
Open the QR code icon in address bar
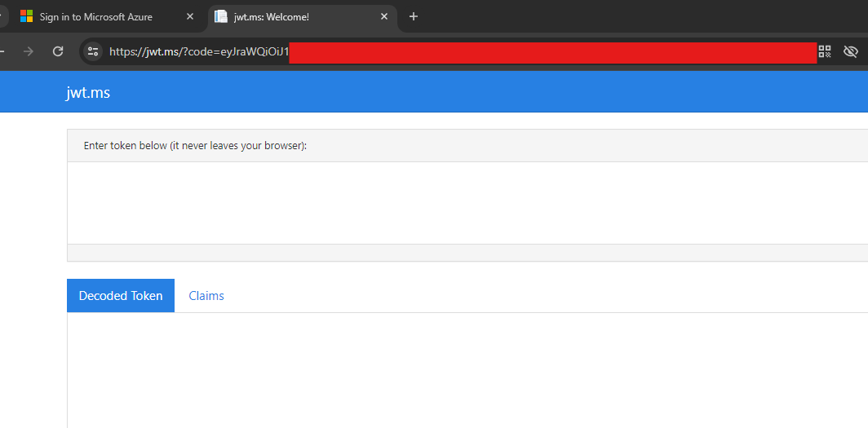click(825, 51)
